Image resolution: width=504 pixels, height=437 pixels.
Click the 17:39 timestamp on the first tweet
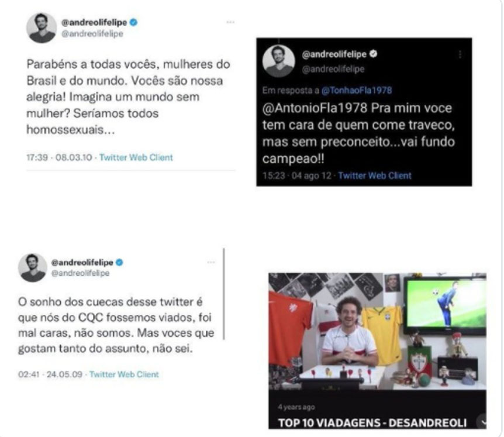pos(37,157)
